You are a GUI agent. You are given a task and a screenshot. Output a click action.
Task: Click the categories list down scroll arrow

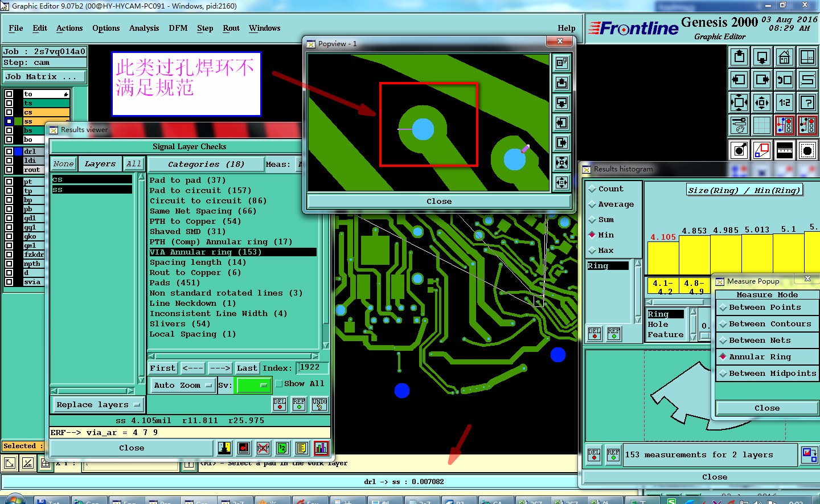tap(326, 345)
